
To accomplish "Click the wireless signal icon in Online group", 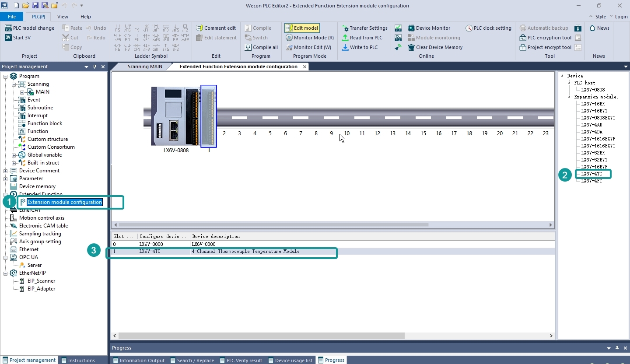I will pyautogui.click(x=398, y=47).
